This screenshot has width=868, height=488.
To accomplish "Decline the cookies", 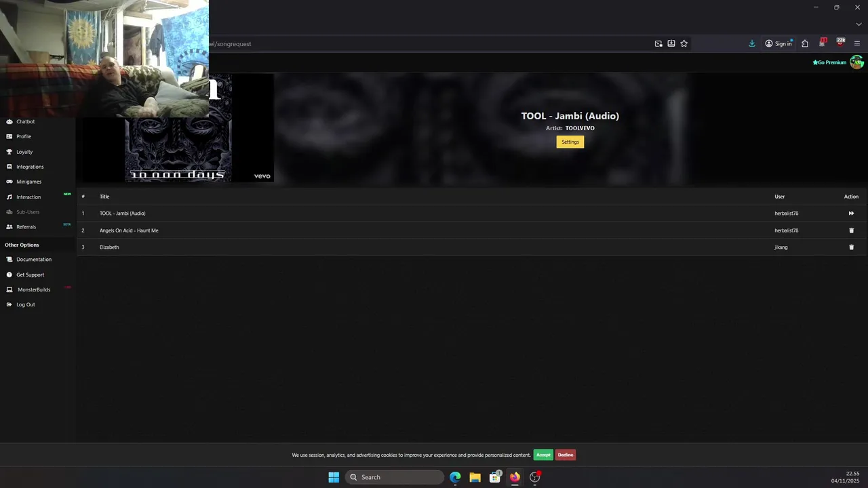I will [x=566, y=455].
